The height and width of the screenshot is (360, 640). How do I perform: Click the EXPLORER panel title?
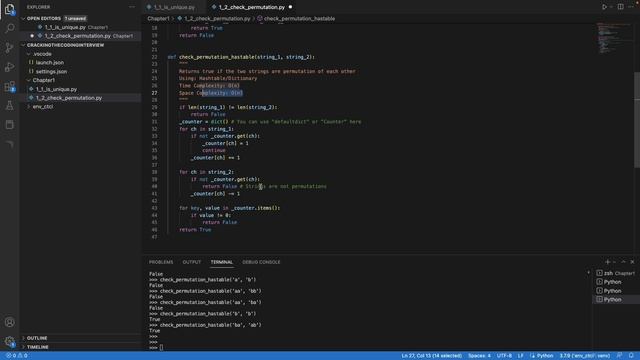tap(38, 7)
